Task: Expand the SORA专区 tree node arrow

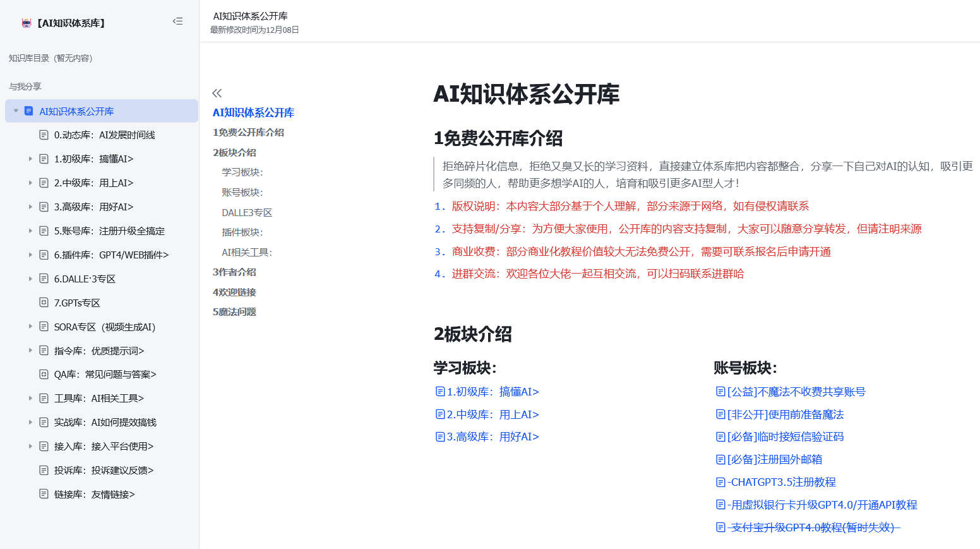Action: tap(30, 327)
